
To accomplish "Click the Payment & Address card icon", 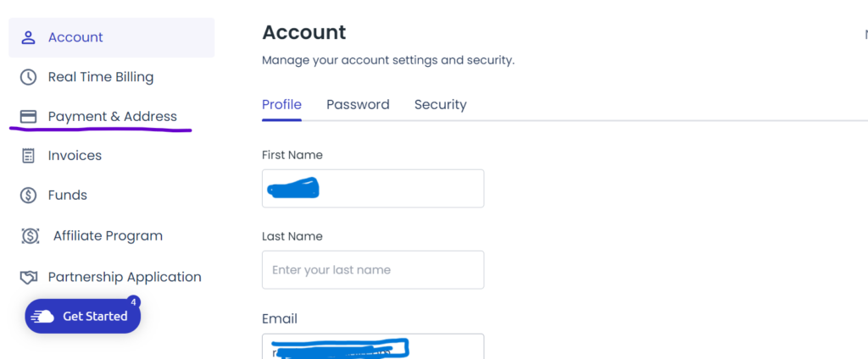I will pos(28,117).
